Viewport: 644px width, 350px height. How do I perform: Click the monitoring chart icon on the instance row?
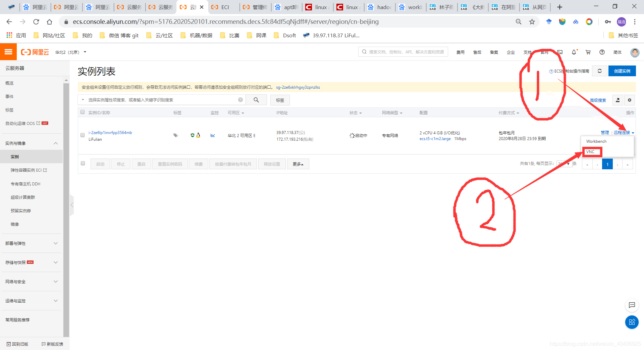(212, 135)
